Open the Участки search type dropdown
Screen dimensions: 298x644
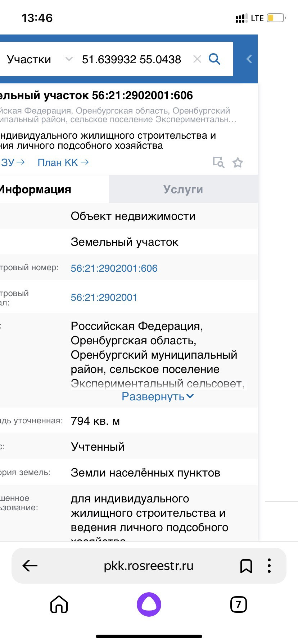pyautogui.click(x=39, y=59)
